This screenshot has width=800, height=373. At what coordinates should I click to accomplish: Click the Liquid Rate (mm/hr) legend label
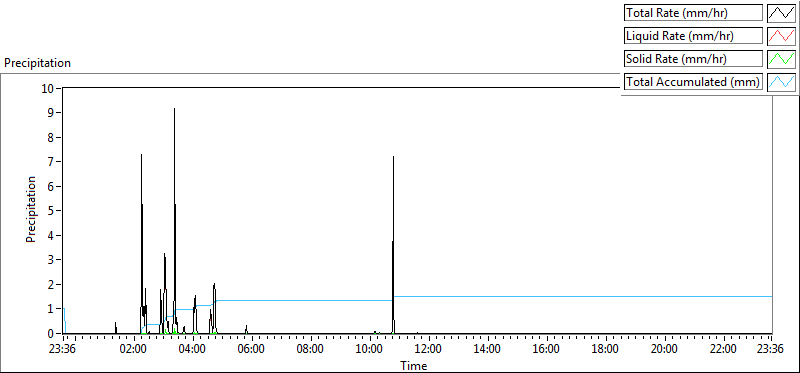coord(694,36)
